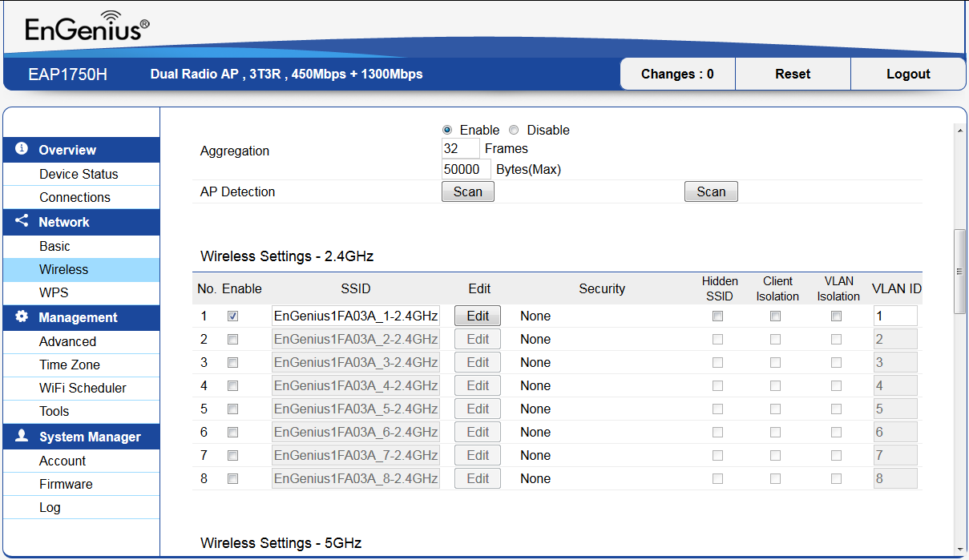This screenshot has width=969, height=560.
Task: Click the VLAN ID field for row 1
Action: (895, 316)
